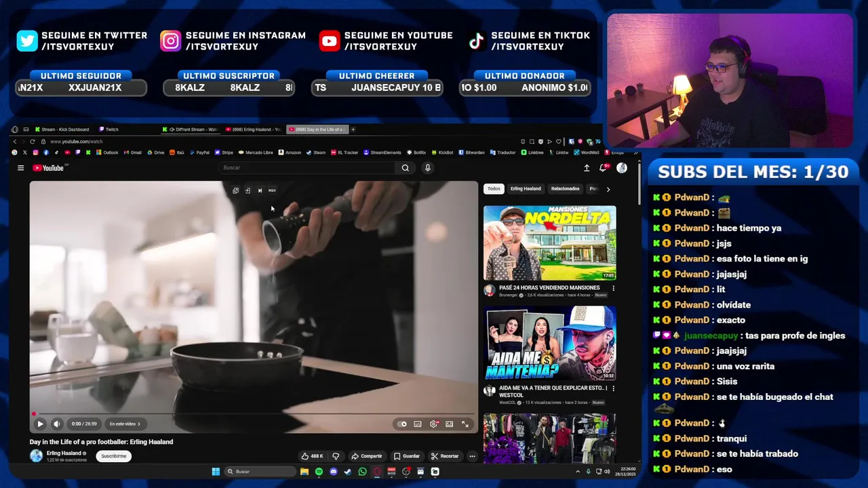Show more filter chips with arrow
868x488 pixels.
click(608, 189)
